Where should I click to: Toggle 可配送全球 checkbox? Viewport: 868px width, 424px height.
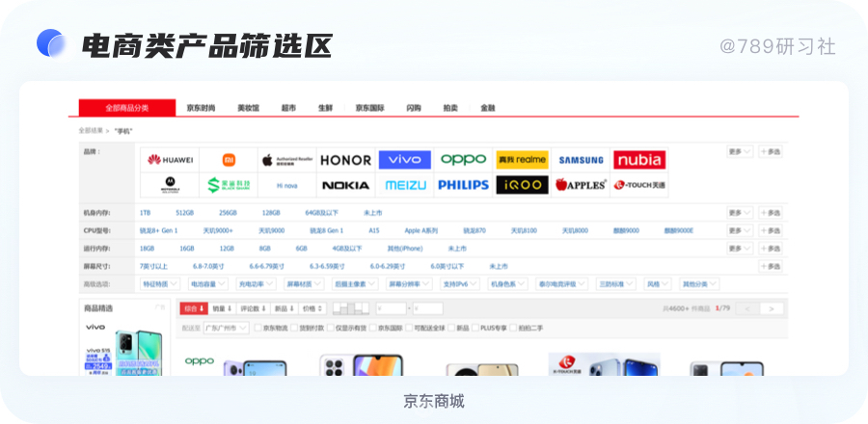(409, 328)
